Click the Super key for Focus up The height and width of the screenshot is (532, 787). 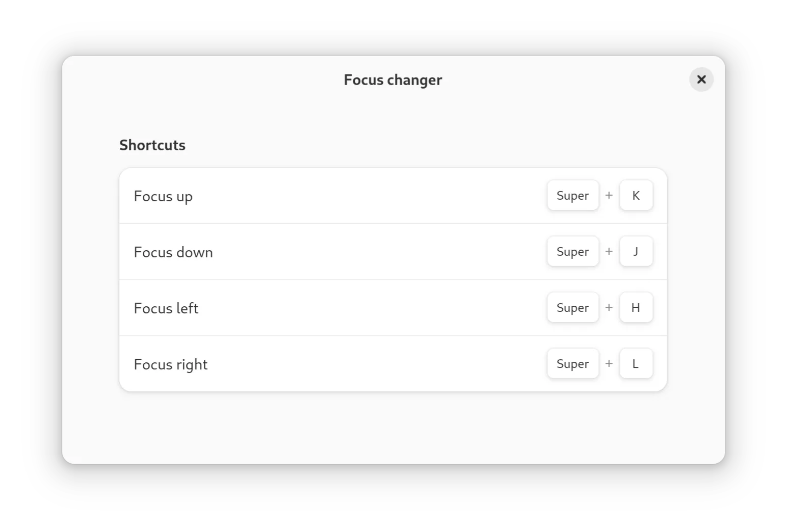572,196
